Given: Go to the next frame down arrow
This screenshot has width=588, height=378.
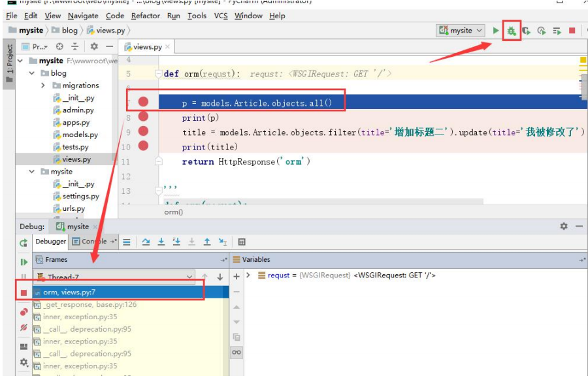Looking at the screenshot, I should tap(220, 277).
